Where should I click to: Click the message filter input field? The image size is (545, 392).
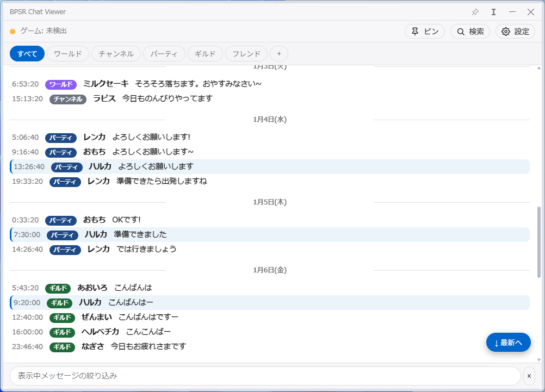265,376
